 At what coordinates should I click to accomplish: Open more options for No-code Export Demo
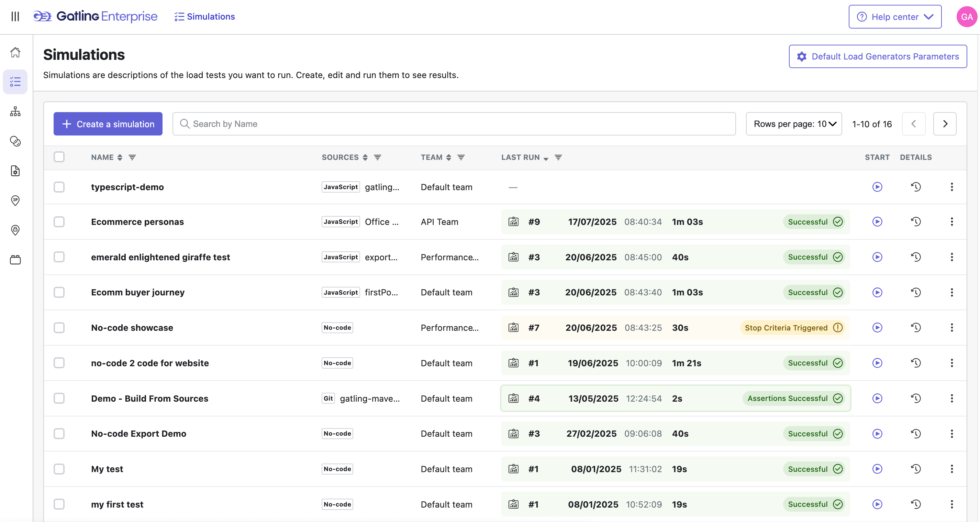point(952,433)
